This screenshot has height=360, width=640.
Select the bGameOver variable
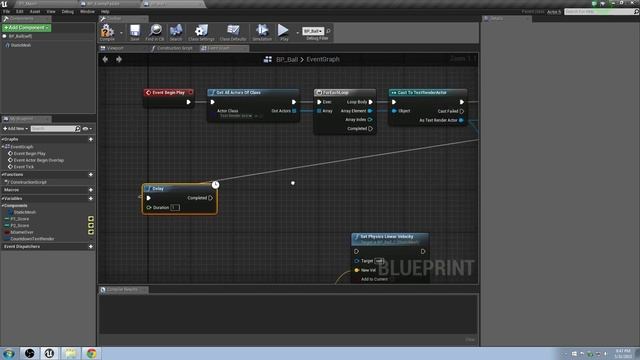coord(22,232)
